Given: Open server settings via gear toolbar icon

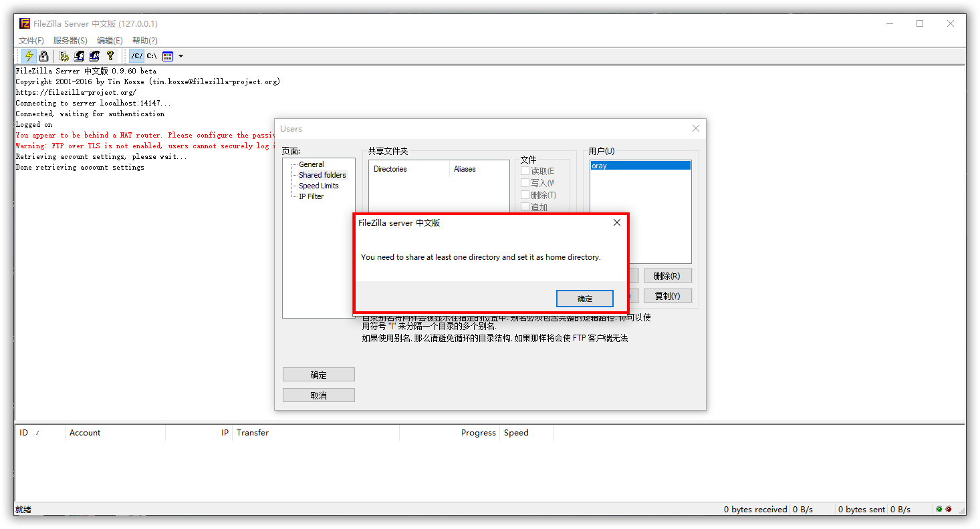Looking at the screenshot, I should point(64,56).
